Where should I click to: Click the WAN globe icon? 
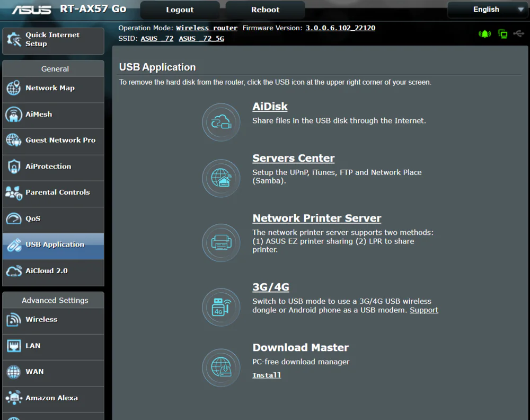(14, 372)
